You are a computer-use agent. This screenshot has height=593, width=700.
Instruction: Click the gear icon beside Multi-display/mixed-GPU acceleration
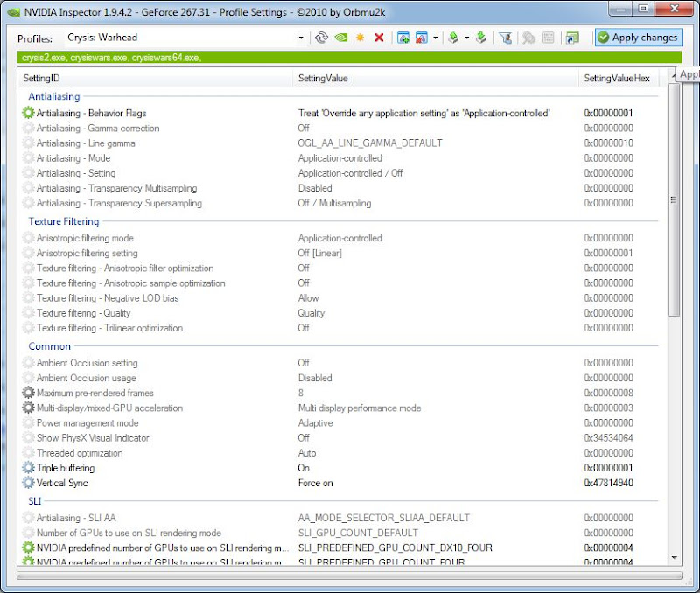pos(28,408)
